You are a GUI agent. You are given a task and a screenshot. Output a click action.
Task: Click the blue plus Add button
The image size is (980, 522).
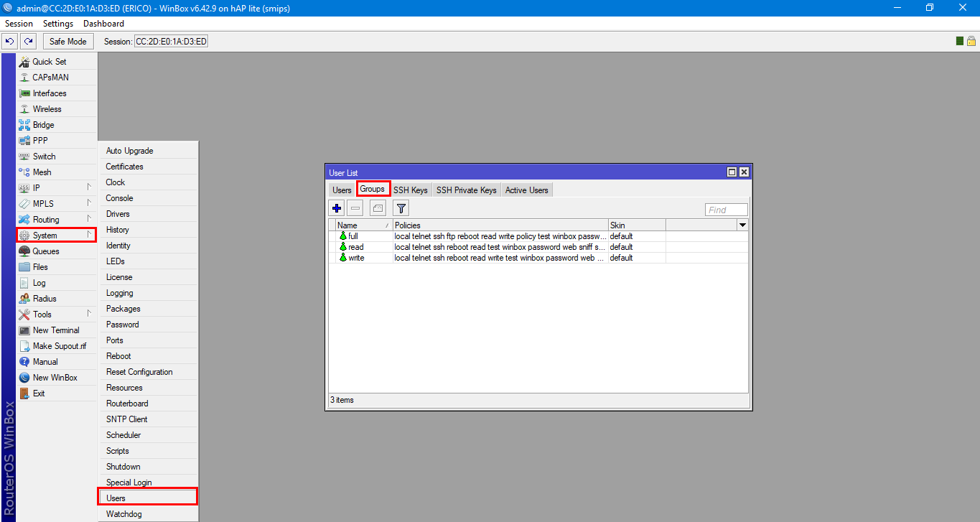click(x=337, y=208)
